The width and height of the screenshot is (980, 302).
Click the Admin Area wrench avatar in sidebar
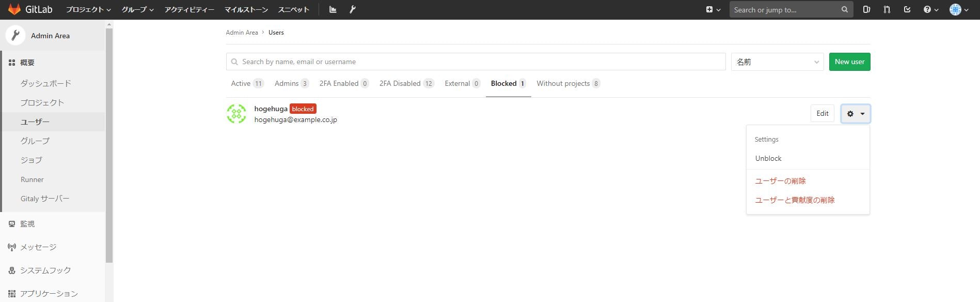(x=15, y=35)
